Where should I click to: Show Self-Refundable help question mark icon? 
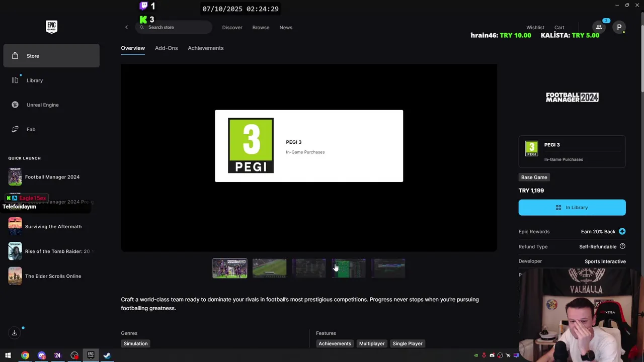click(622, 246)
